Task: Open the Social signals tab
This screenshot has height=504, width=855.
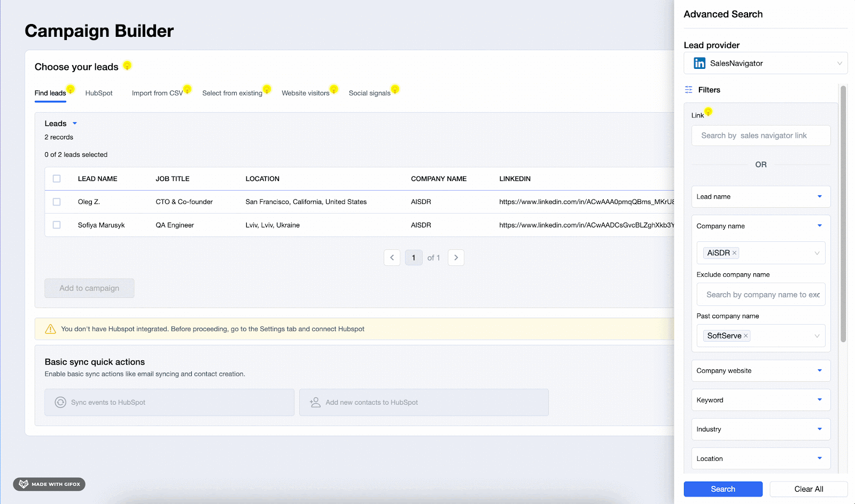Action: click(370, 93)
